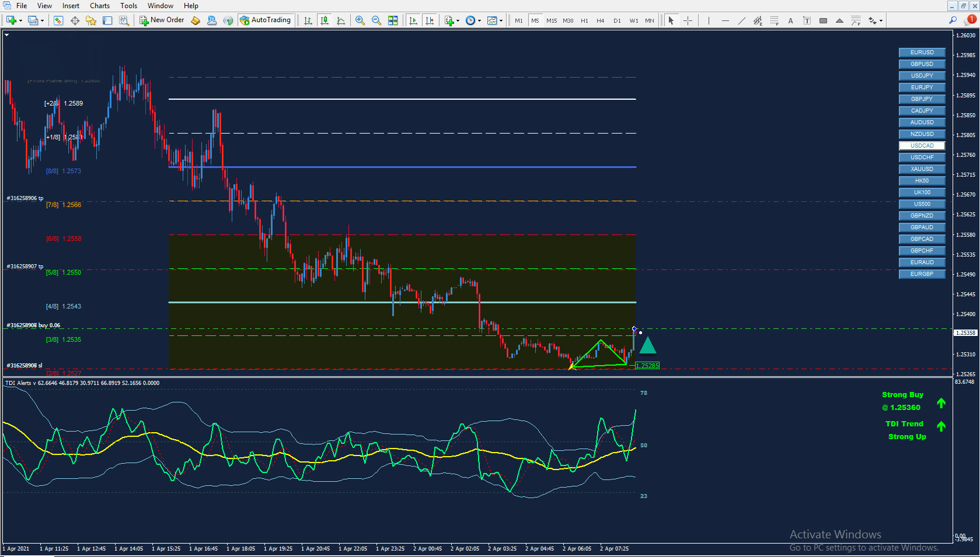This screenshot has width=980, height=557.
Task: Open the File menu
Action: (x=22, y=6)
